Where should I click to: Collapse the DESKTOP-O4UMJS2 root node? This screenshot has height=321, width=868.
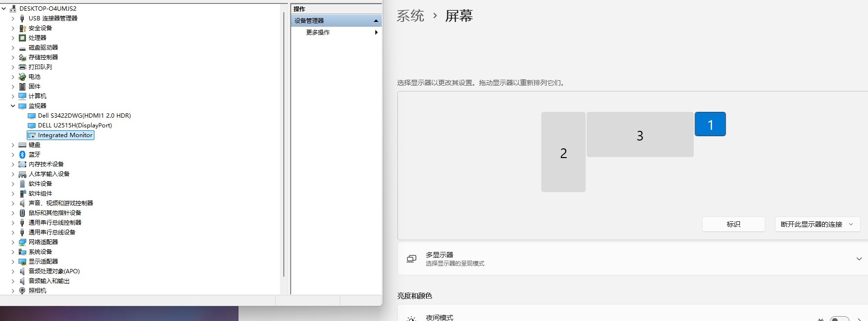[3, 8]
